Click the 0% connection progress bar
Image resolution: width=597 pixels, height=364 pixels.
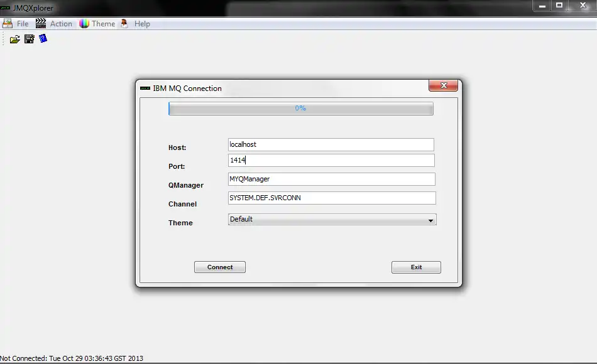pyautogui.click(x=301, y=109)
